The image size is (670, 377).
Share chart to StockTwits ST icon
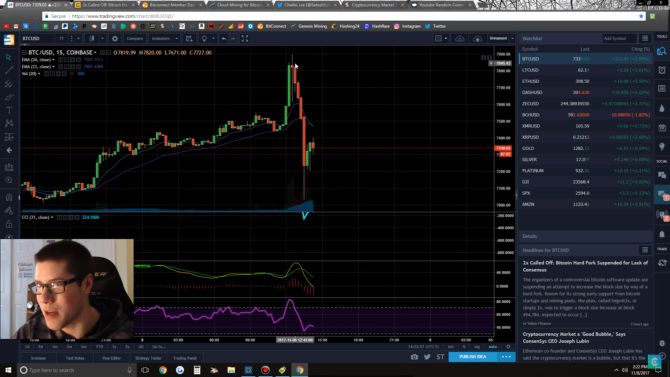tap(440, 357)
